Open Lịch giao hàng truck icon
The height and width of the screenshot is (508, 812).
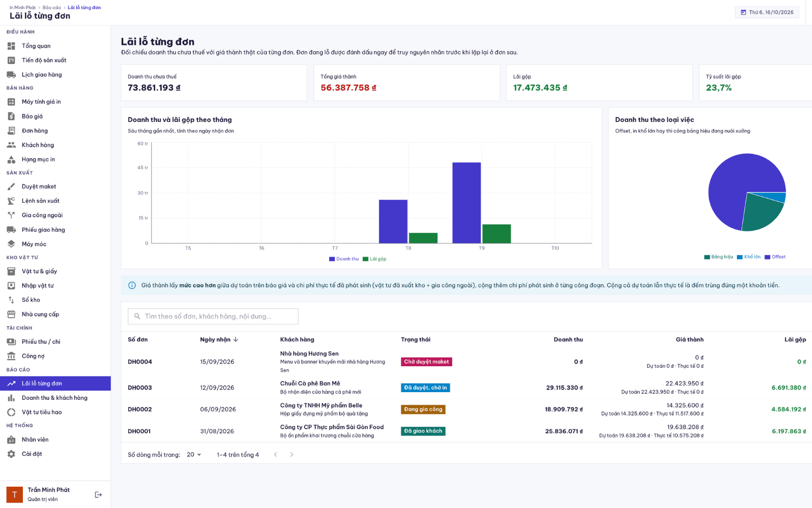[11, 75]
